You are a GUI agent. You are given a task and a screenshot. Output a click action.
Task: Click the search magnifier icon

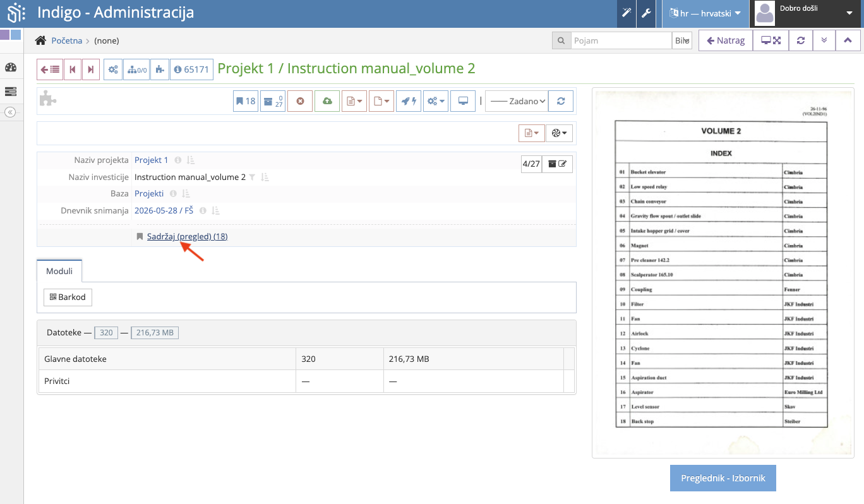tap(561, 40)
